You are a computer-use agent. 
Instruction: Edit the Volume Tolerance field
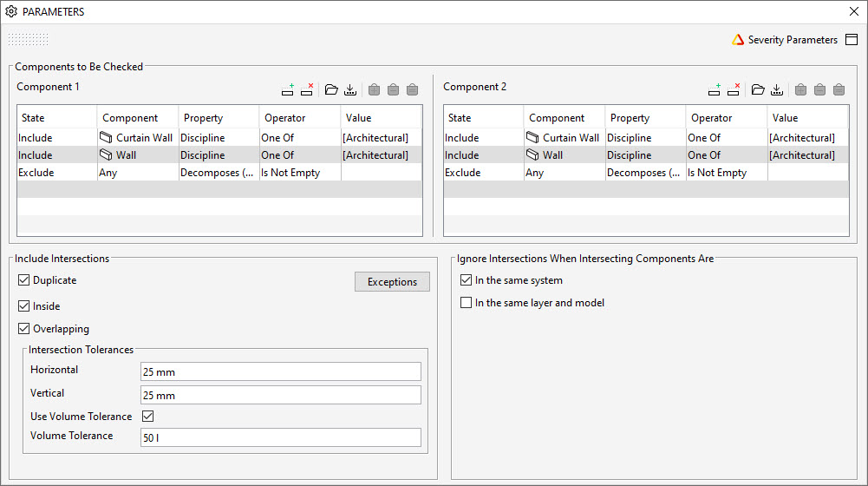pyautogui.click(x=281, y=437)
